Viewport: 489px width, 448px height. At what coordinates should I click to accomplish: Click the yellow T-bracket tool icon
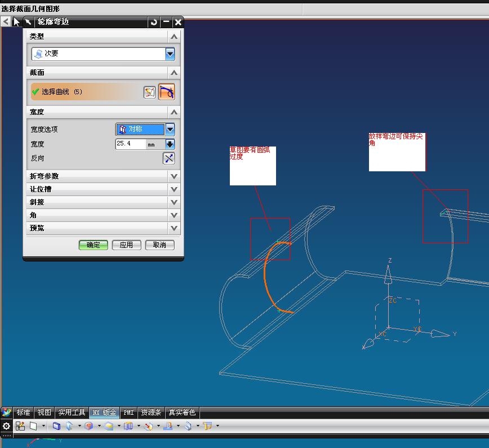(207, 426)
